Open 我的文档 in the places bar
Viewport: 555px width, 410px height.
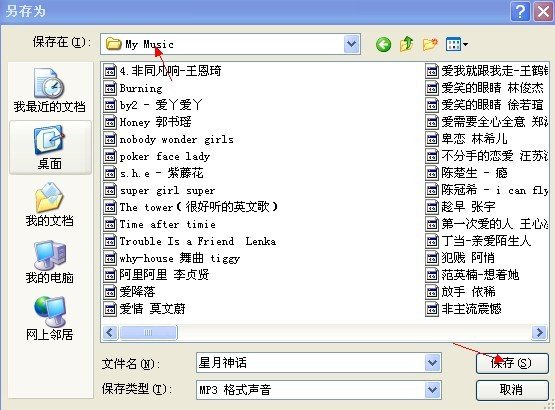tap(50, 205)
